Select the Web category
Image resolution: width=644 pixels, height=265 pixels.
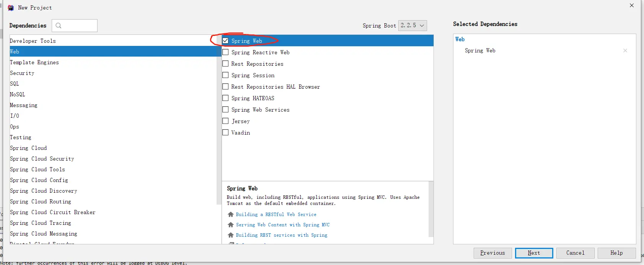pos(113,52)
